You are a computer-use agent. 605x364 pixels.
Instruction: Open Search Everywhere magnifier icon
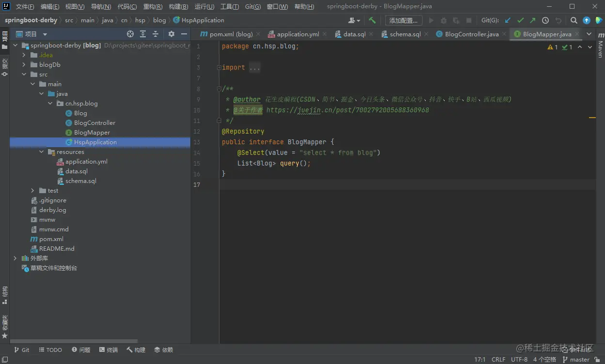click(574, 20)
